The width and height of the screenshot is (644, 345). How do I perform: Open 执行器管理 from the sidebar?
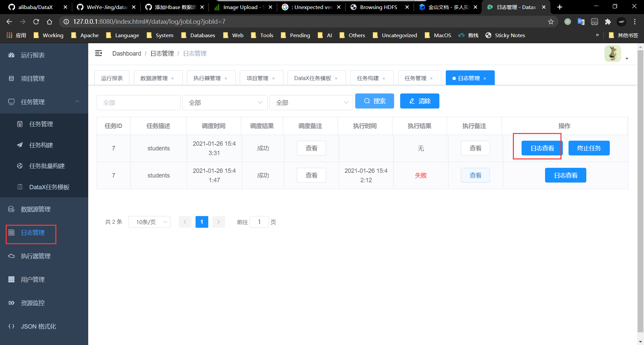[11, 256]
